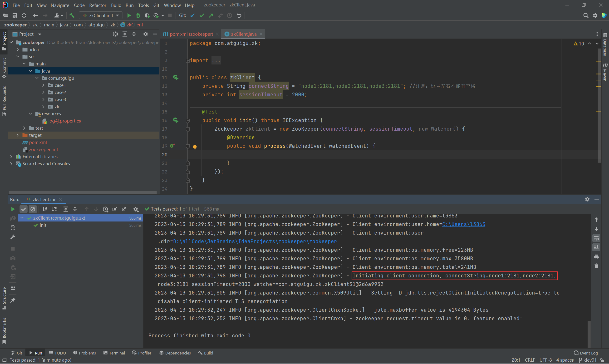Click the Git Commit checkmark icon

pos(202,15)
